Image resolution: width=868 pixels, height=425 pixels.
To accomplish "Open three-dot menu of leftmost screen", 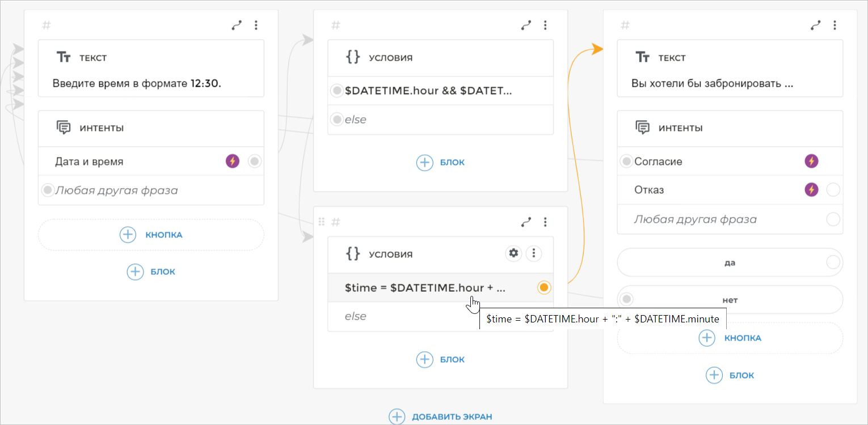I will [256, 25].
